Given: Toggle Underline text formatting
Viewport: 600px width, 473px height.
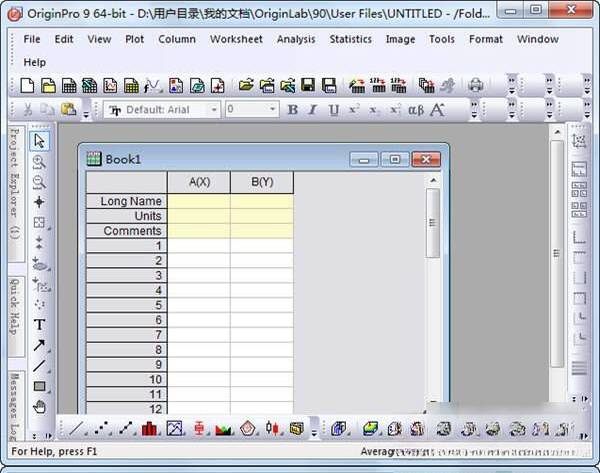Looking at the screenshot, I should [334, 110].
